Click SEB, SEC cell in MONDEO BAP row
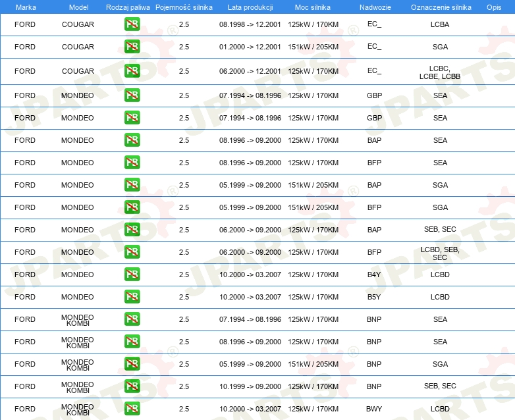Viewport: 515px width, 420px height. pos(440,229)
